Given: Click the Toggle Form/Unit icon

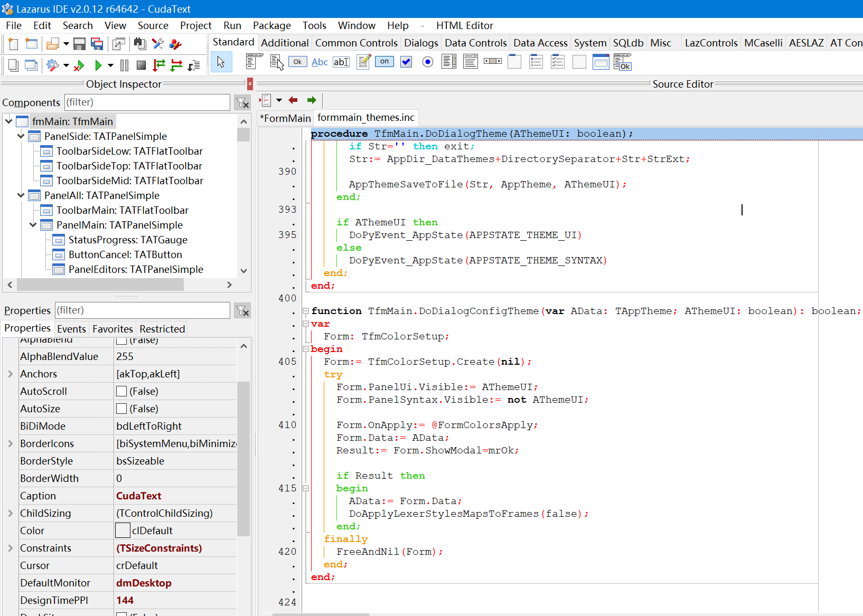Looking at the screenshot, I should [119, 44].
